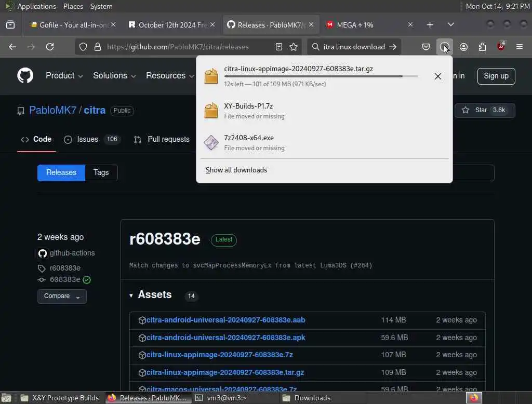Switch to October 12th 2024 tab
The height and width of the screenshot is (404, 532).
coord(171,25)
